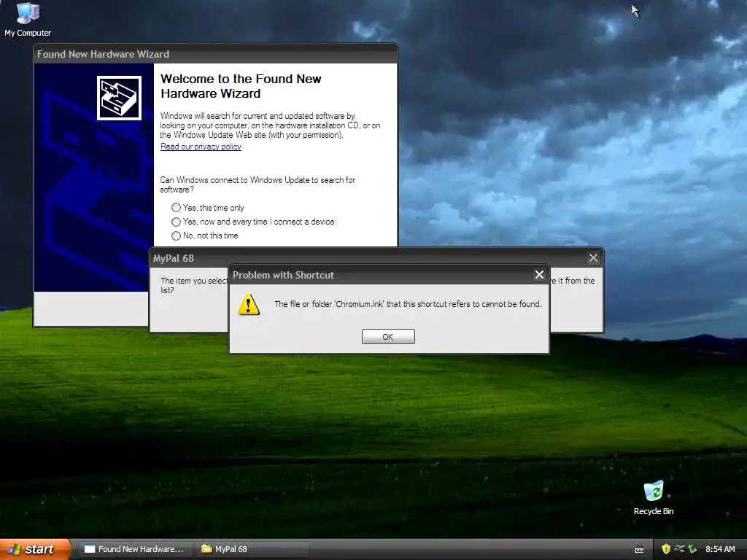Click the Safely Remove Hardware tray icon
The width and height of the screenshot is (747, 560).
679,549
